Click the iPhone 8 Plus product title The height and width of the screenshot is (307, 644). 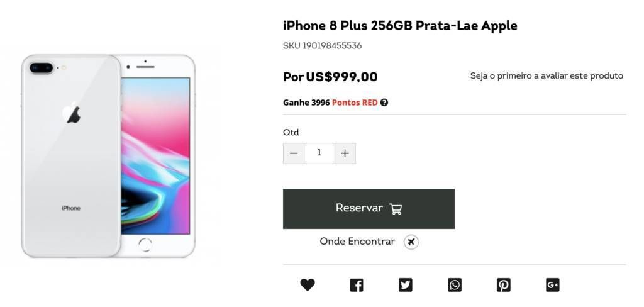400,26
